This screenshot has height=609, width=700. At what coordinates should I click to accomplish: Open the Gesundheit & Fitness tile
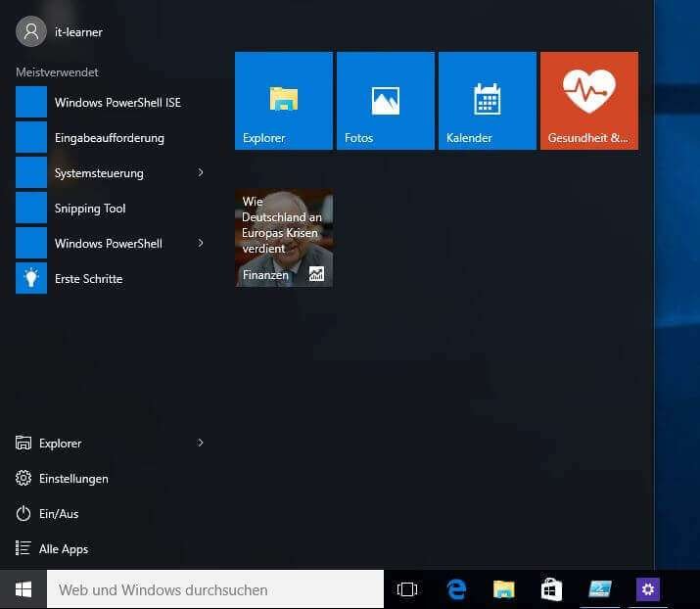click(x=589, y=101)
